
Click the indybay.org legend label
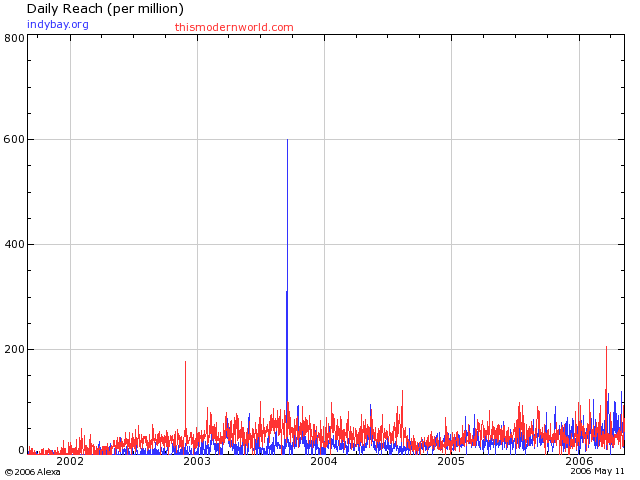coord(58,24)
